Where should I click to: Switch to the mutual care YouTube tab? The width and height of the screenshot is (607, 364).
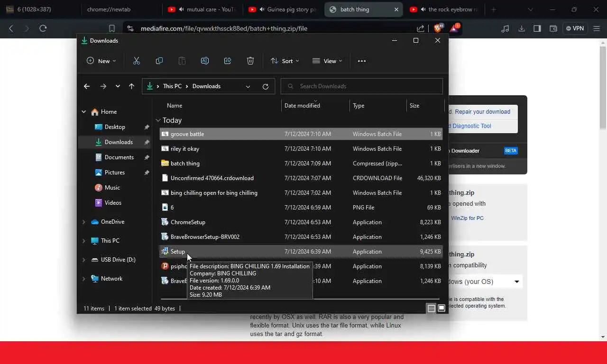click(x=202, y=9)
